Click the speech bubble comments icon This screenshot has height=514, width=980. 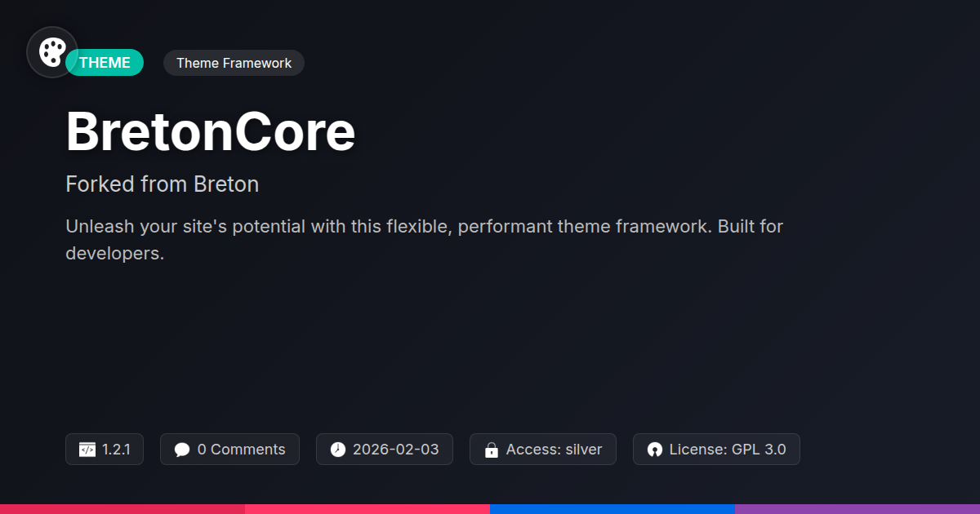pyautogui.click(x=182, y=450)
